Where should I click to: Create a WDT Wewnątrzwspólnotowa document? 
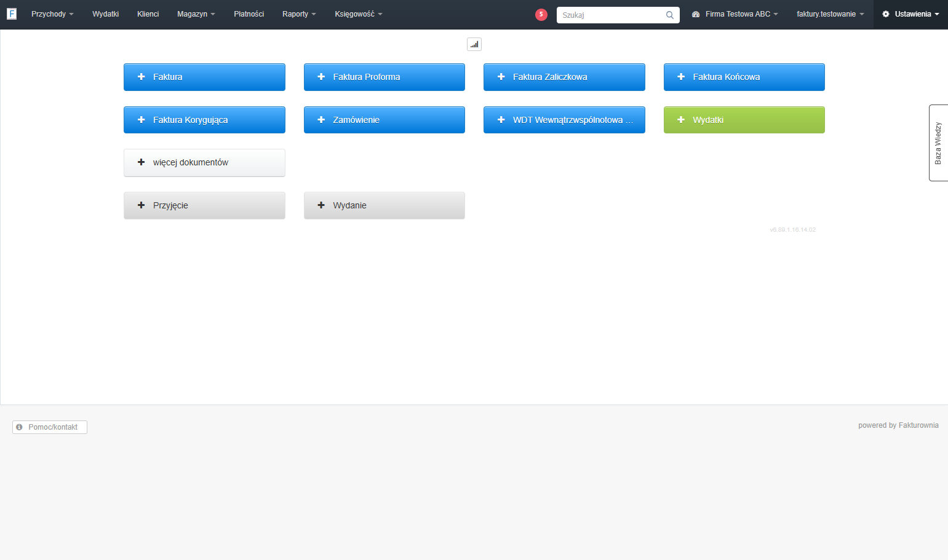coord(564,120)
